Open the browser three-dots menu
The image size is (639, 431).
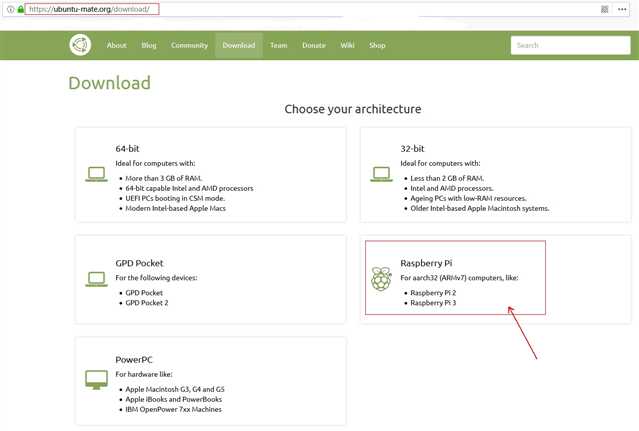pyautogui.click(x=622, y=9)
